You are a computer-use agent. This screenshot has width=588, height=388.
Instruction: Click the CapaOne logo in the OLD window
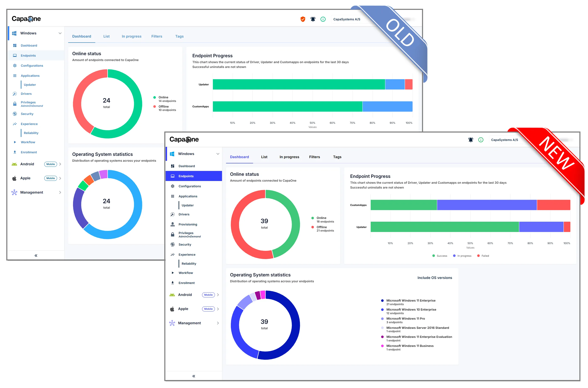(x=26, y=19)
